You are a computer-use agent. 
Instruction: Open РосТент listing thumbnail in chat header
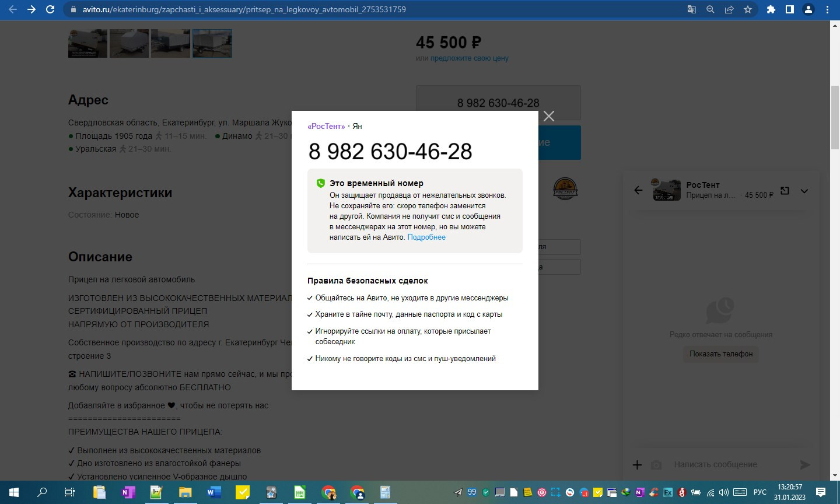click(666, 190)
